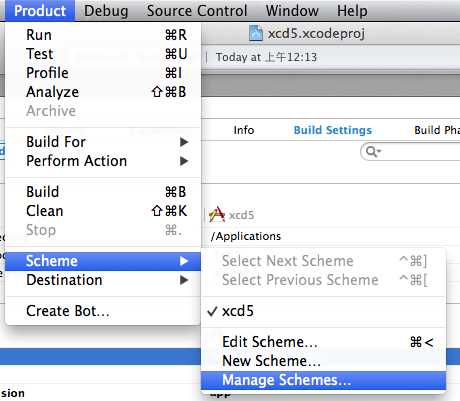Screen dimensions: 460x401
Task: Select the checked xcd5 scheme
Action: (323, 311)
